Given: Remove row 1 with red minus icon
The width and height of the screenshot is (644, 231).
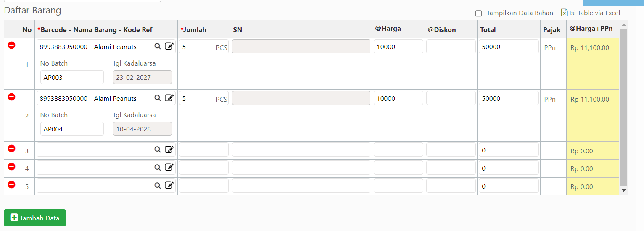Looking at the screenshot, I should pos(12,45).
